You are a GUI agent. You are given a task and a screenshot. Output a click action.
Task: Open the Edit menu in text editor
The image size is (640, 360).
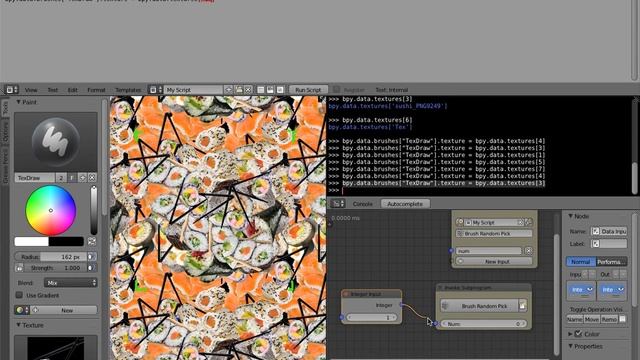pyautogui.click(x=73, y=90)
